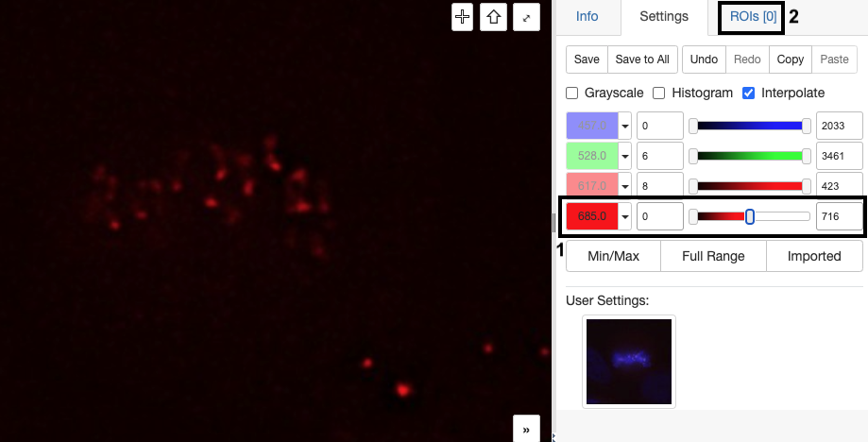Click the Save button

(587, 59)
